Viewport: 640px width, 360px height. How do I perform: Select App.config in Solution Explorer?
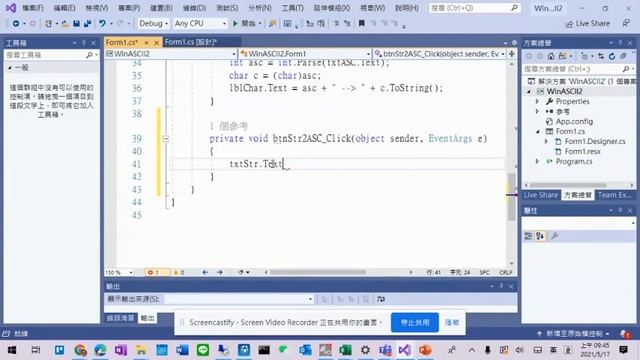coord(574,122)
